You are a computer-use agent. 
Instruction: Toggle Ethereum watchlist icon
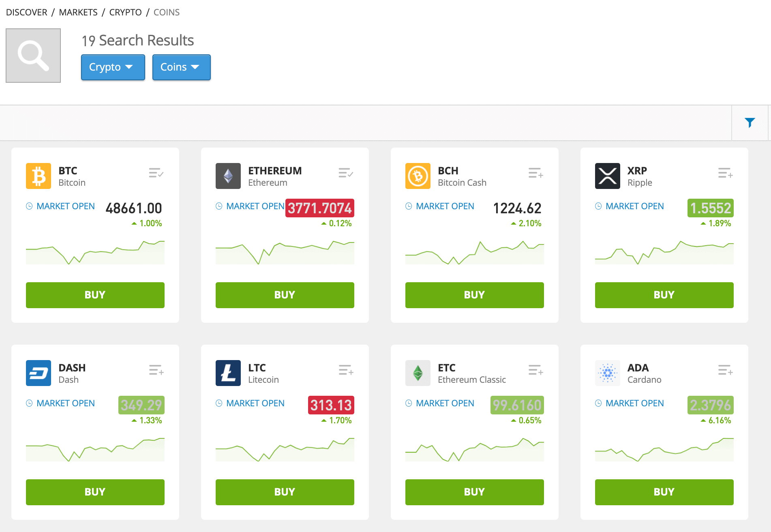click(346, 173)
